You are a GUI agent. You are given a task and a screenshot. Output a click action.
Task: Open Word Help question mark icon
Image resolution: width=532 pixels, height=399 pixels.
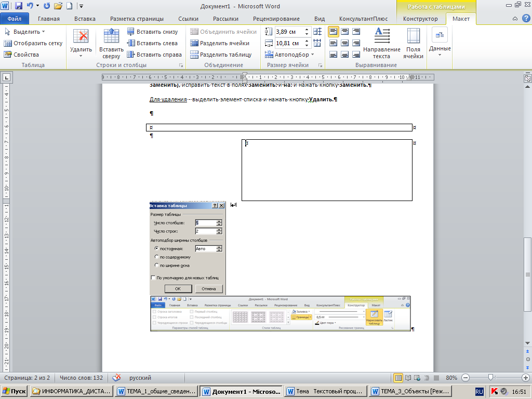[x=525, y=19]
